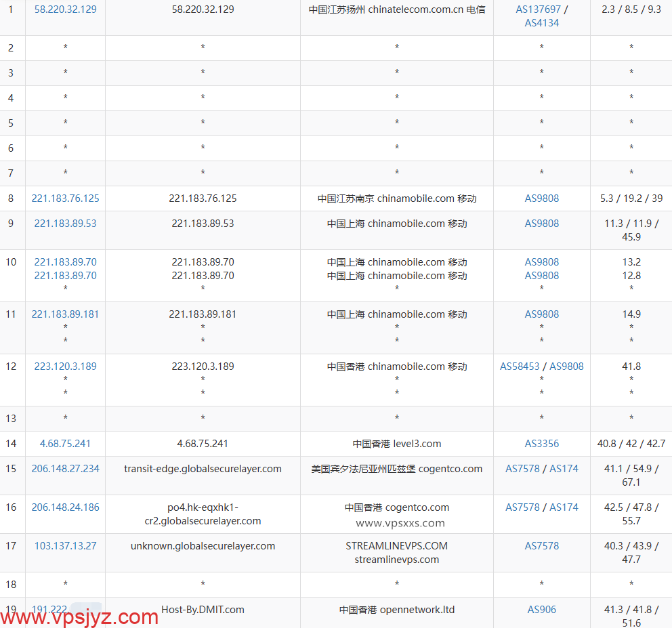Select hostname cell 4.68.75.241 in hop 14
This screenshot has width=672, height=628.
pyautogui.click(x=203, y=444)
